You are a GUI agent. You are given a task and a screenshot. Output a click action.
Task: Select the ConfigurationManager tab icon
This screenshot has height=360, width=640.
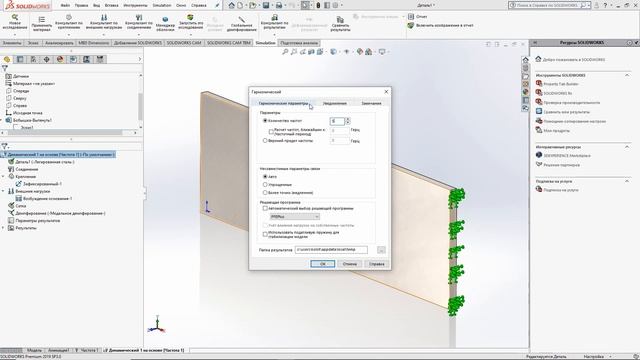(x=33, y=60)
